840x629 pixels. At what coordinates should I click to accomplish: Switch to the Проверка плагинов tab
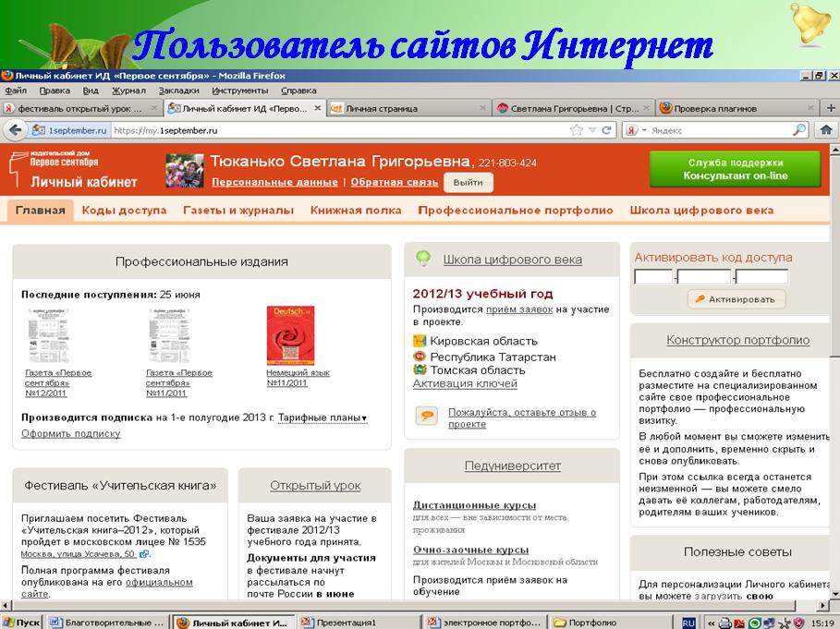[737, 108]
